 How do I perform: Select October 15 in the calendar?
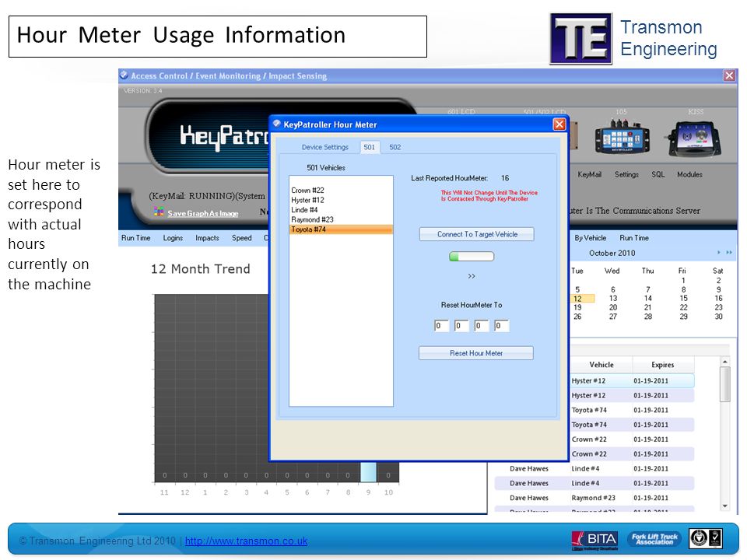point(683,299)
